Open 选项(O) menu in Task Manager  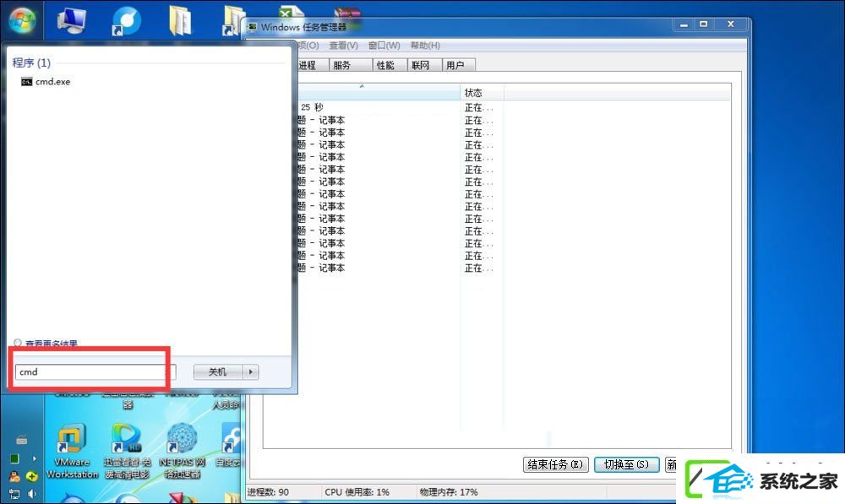click(x=308, y=46)
